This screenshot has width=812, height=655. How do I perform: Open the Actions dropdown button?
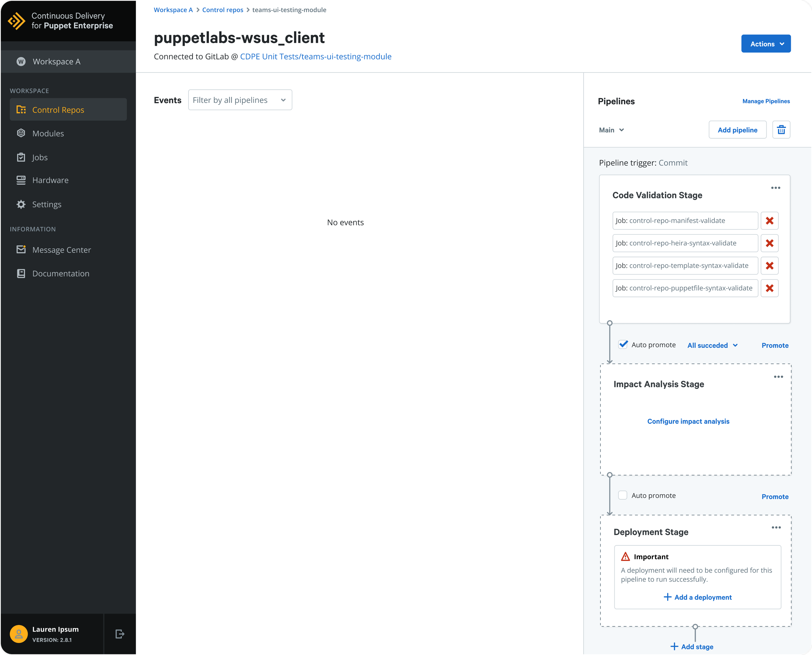[766, 44]
